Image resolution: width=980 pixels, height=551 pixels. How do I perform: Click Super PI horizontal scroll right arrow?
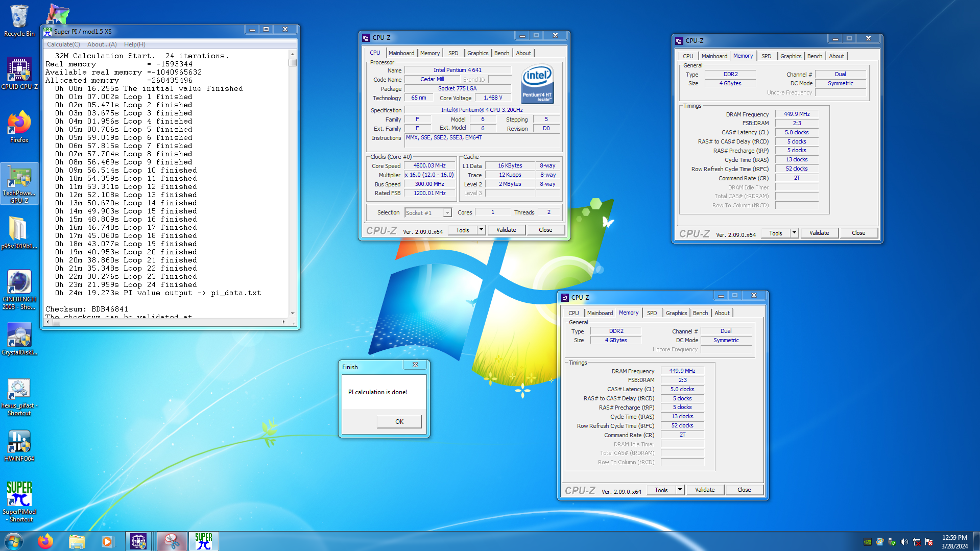(x=283, y=322)
